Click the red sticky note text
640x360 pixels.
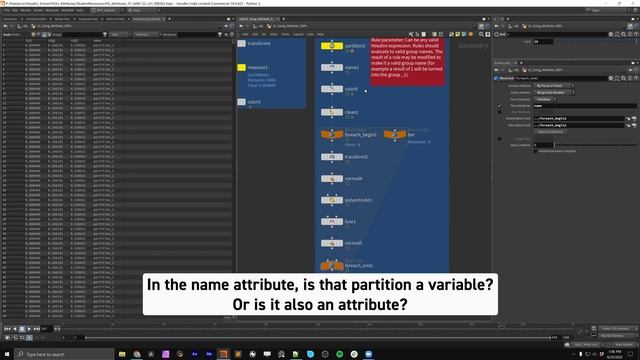(x=407, y=58)
